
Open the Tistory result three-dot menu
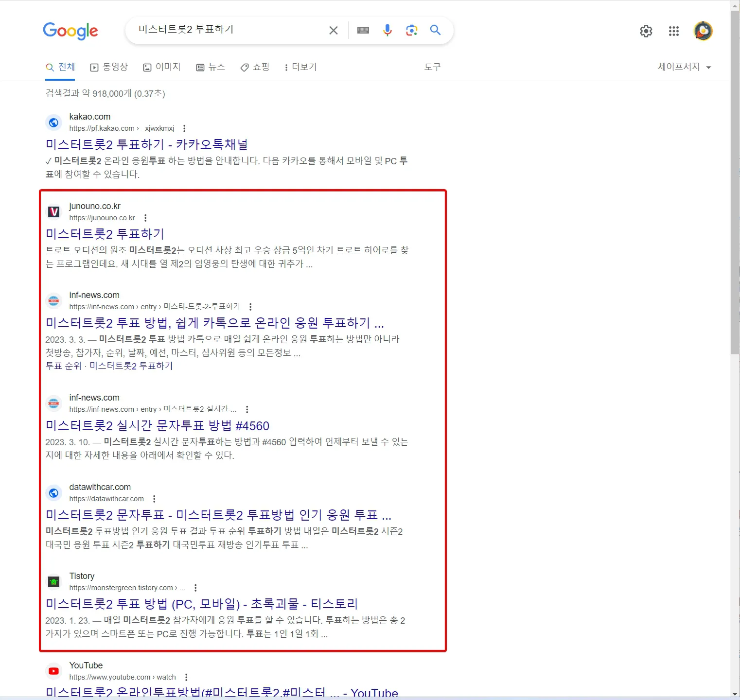click(x=195, y=588)
